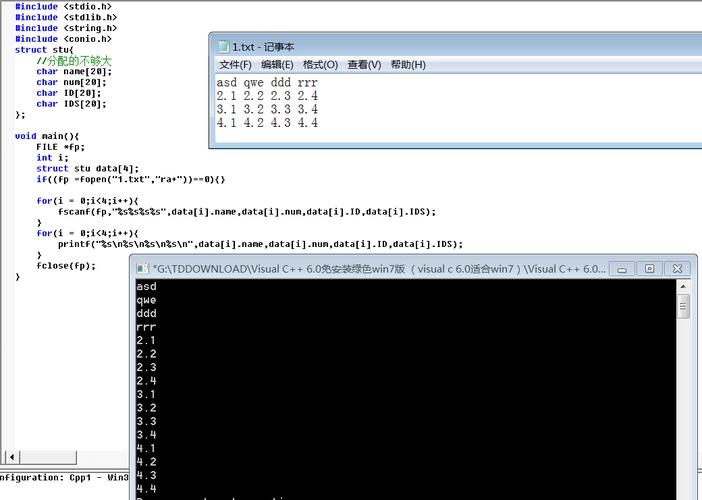Maximize the console window
This screenshot has height=500, width=702.
coord(649,269)
